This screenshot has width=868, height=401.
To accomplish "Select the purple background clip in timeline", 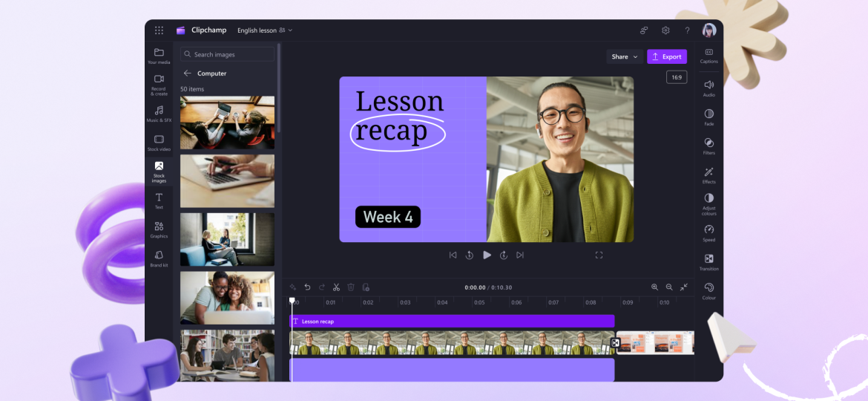I will (x=452, y=370).
